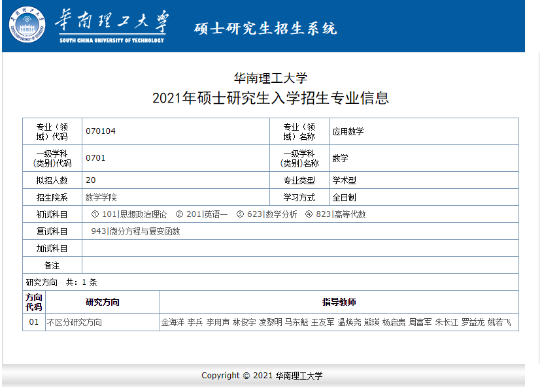Click the label 专业（领域）代码

coord(52,131)
